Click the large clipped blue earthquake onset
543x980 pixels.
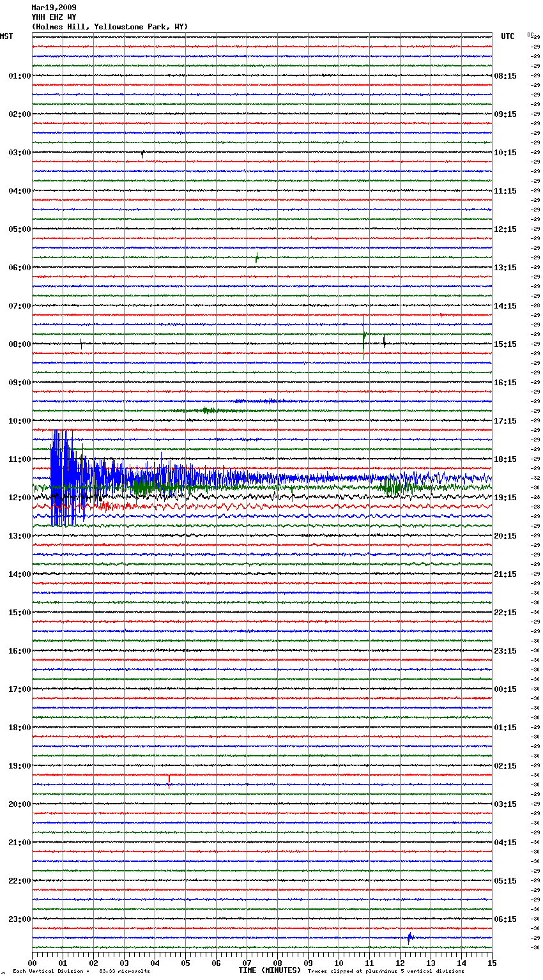63,478
